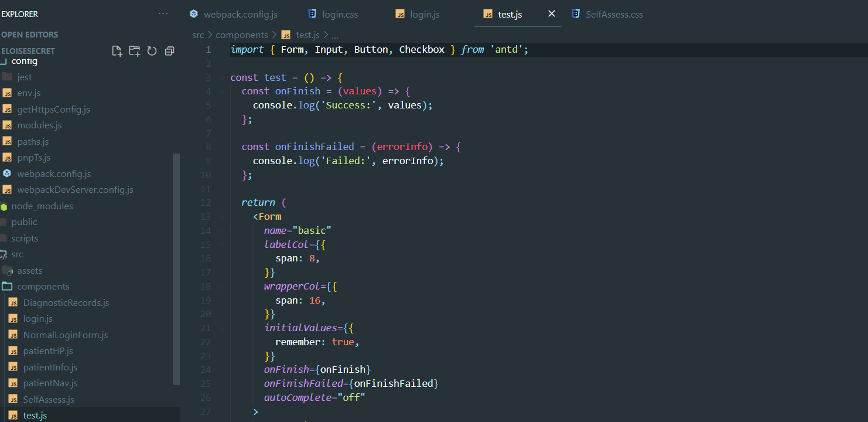868x422 pixels.
Task: Click the Collapse Folders icon in Explorer
Action: click(169, 51)
